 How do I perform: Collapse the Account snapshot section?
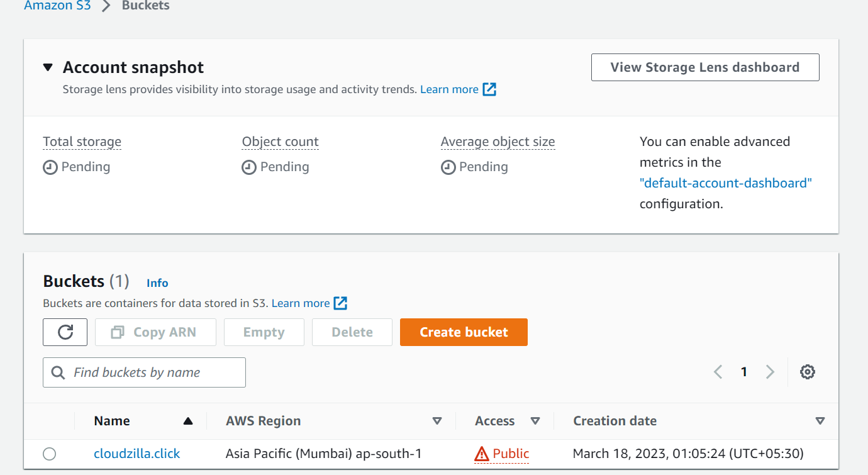click(48, 67)
